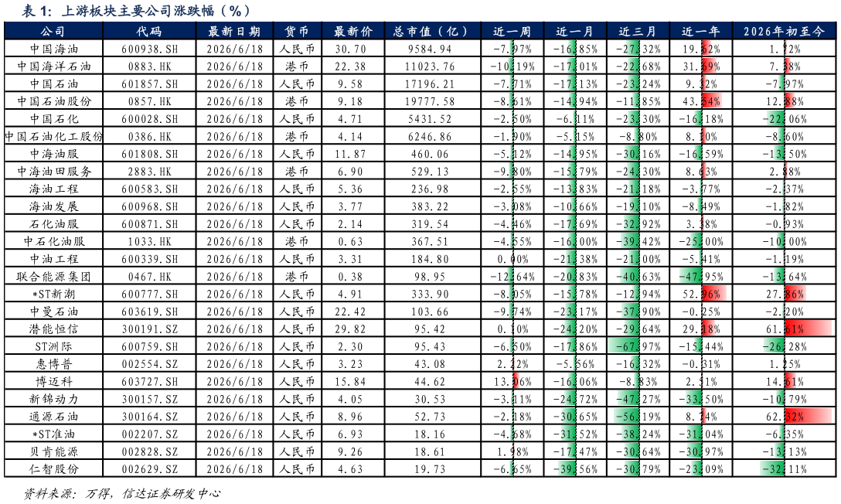Viewport: 841px width, 504px height.
Task: Select the -67.97% three-month value
Action: tap(637, 347)
